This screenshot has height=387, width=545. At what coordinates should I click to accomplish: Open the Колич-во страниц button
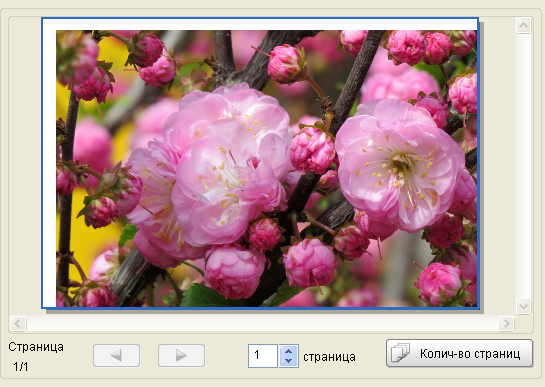click(459, 353)
